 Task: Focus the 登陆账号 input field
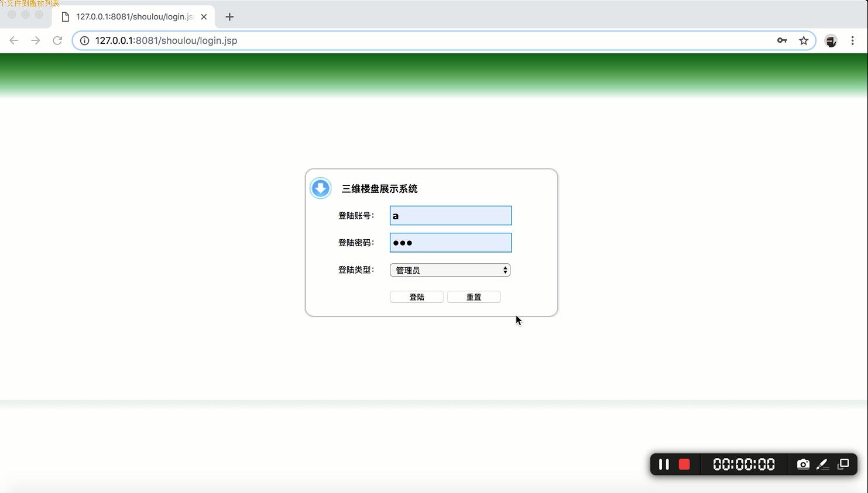451,215
